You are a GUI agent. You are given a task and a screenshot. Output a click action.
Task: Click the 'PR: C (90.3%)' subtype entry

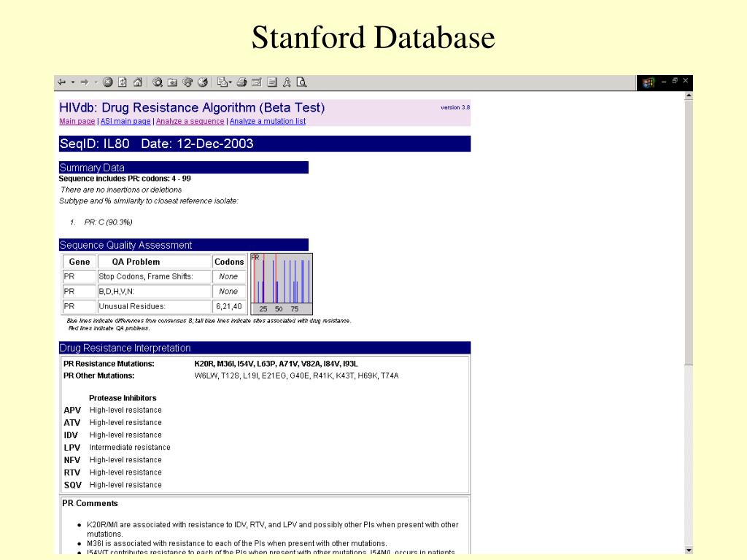pos(108,222)
